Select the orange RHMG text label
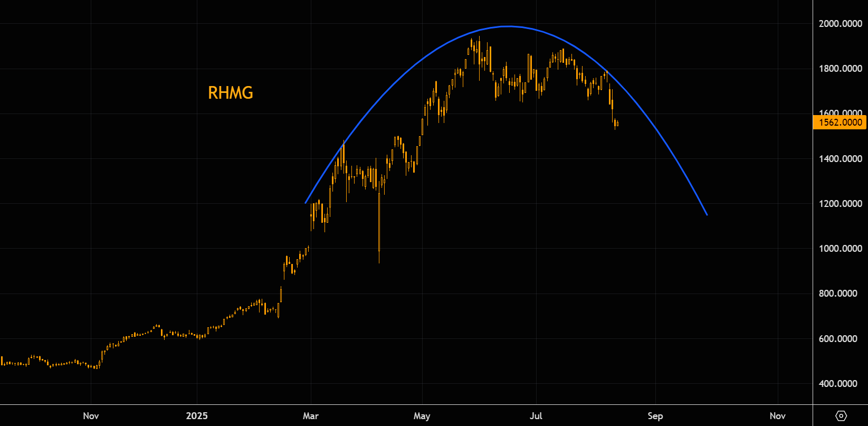Image resolution: width=868 pixels, height=426 pixels. tap(231, 93)
